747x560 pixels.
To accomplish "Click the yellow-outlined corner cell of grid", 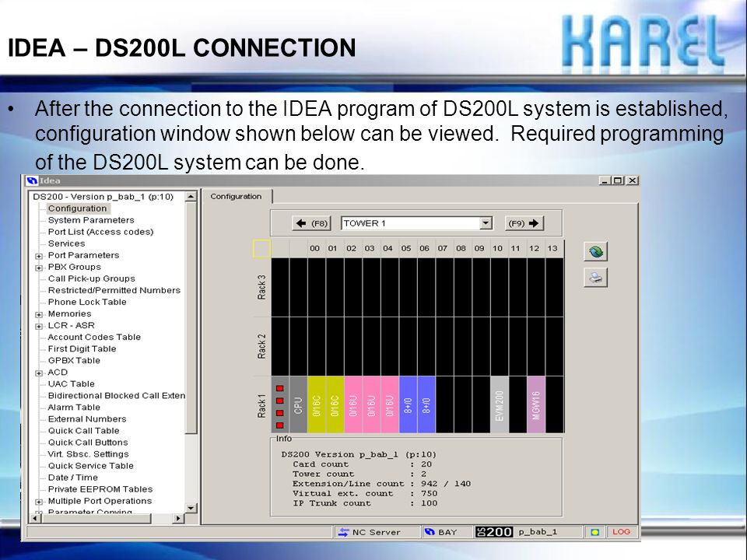I will (x=261, y=249).
